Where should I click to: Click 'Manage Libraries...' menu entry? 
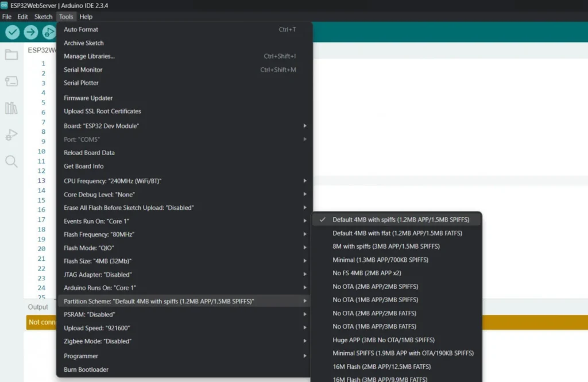(x=91, y=56)
